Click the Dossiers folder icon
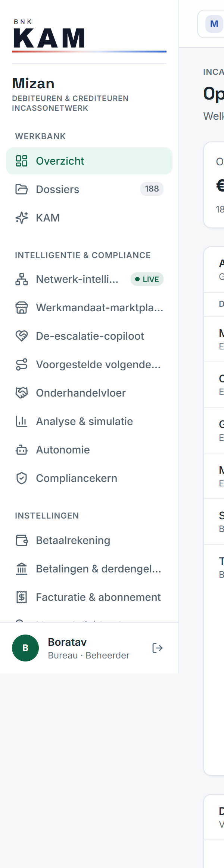Viewport: 224px width, 868px height. [22, 189]
